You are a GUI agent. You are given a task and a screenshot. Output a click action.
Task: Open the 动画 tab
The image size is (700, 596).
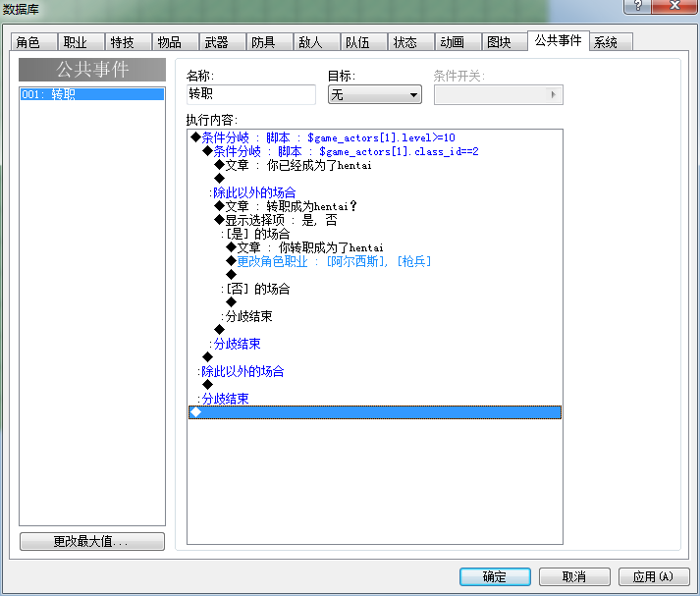pos(458,42)
